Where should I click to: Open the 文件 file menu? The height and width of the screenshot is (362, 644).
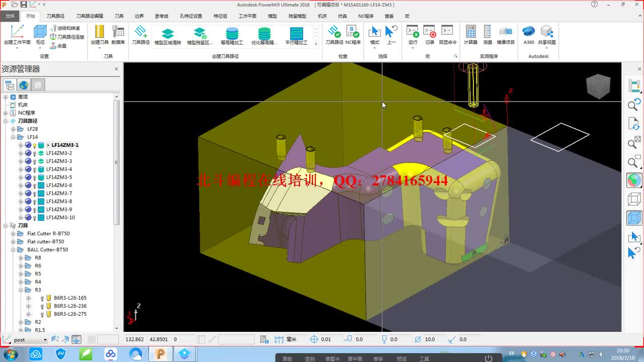coord(10,16)
